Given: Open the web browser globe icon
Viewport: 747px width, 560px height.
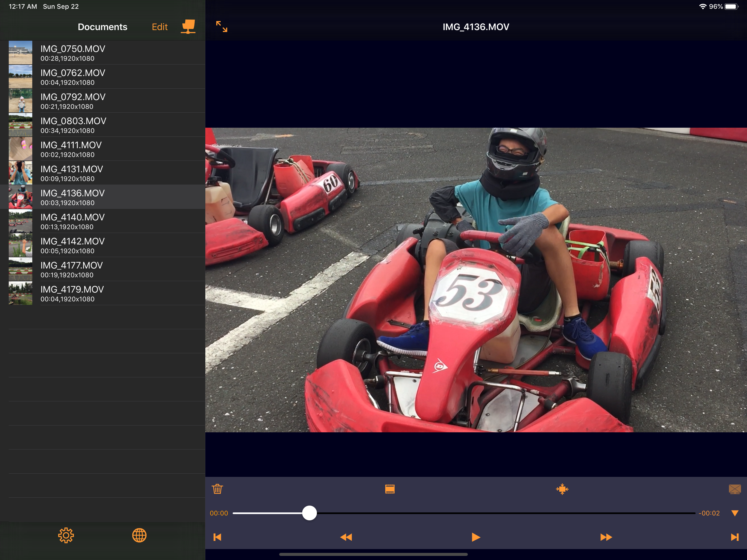Looking at the screenshot, I should 139,535.
